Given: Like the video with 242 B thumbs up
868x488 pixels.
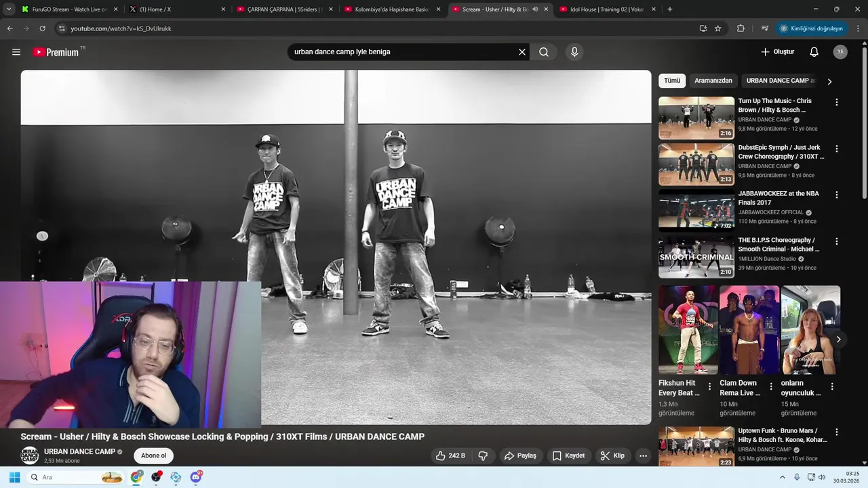Looking at the screenshot, I should (450, 456).
